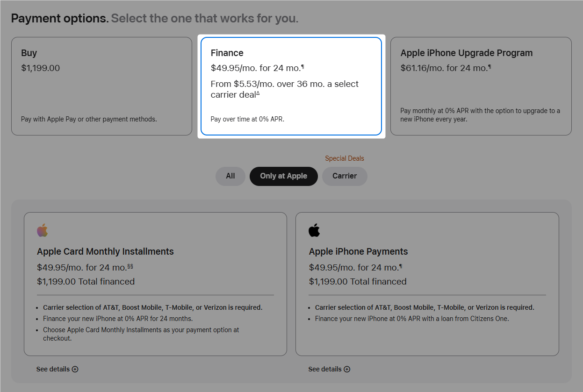
Task: Enable the Carrier deals filter
Action: (x=345, y=176)
